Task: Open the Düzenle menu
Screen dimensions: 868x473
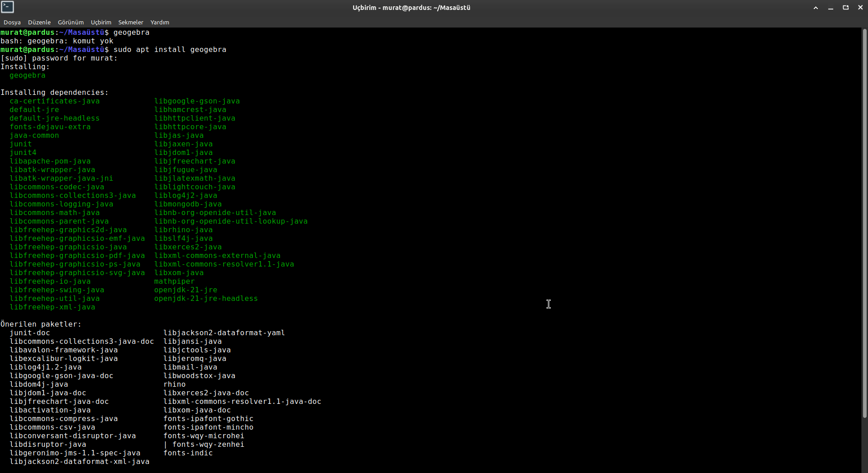Action: click(39, 22)
